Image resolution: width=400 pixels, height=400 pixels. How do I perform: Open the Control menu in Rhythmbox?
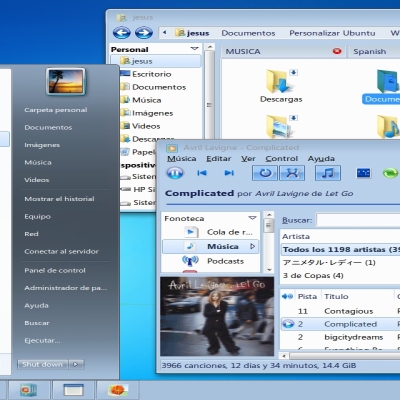282,159
